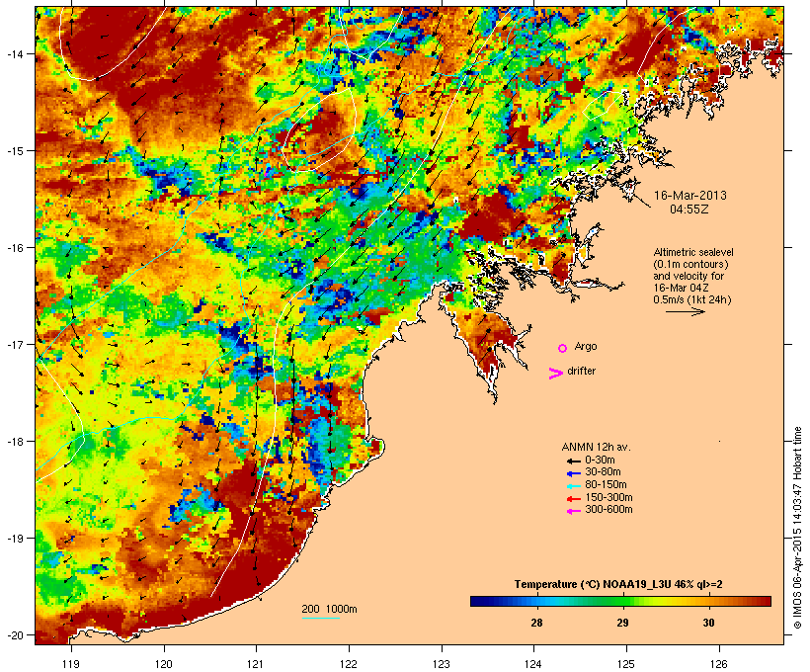The image size is (810, 672).
Task: Click latitude label -14 on left axis
Action: 14,53
